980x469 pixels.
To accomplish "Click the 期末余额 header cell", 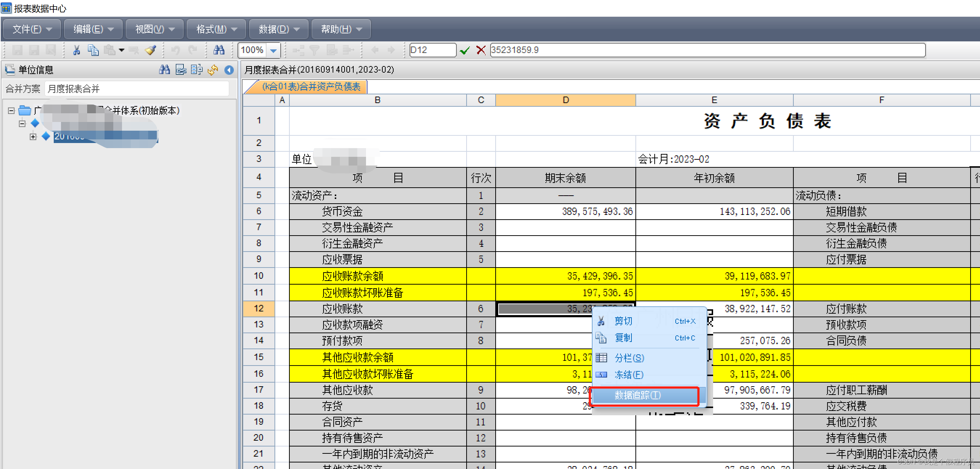I will (x=566, y=178).
